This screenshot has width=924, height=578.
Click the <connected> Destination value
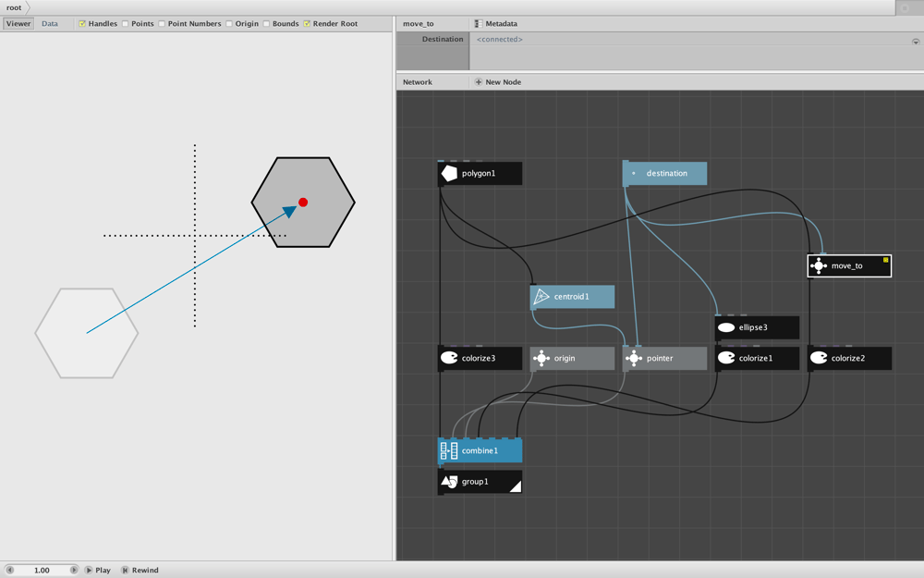pyautogui.click(x=500, y=40)
